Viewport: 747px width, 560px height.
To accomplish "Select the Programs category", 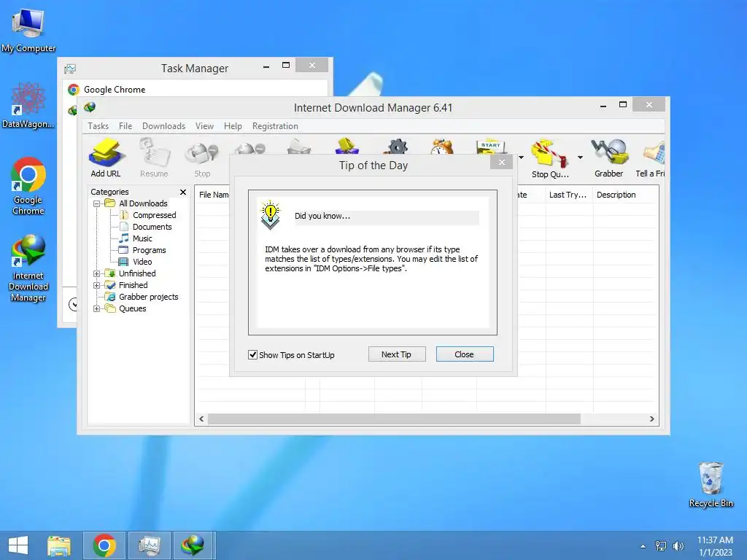I will (x=149, y=250).
